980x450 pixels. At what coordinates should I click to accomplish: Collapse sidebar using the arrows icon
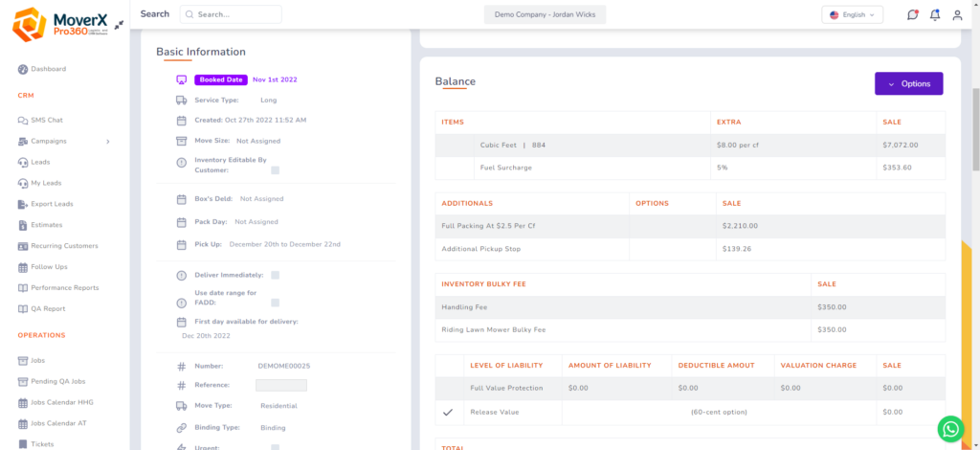119,25
